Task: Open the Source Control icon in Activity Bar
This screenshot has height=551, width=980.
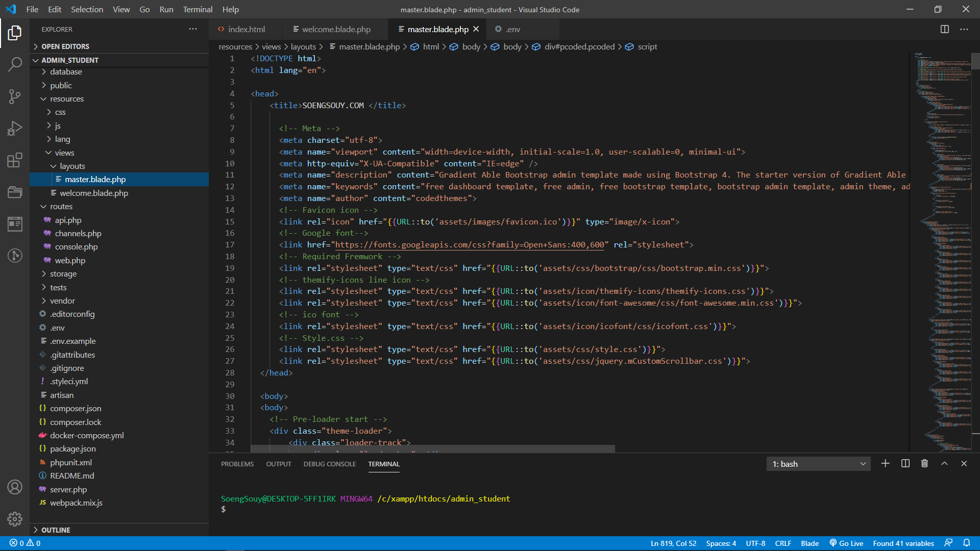Action: tap(15, 96)
